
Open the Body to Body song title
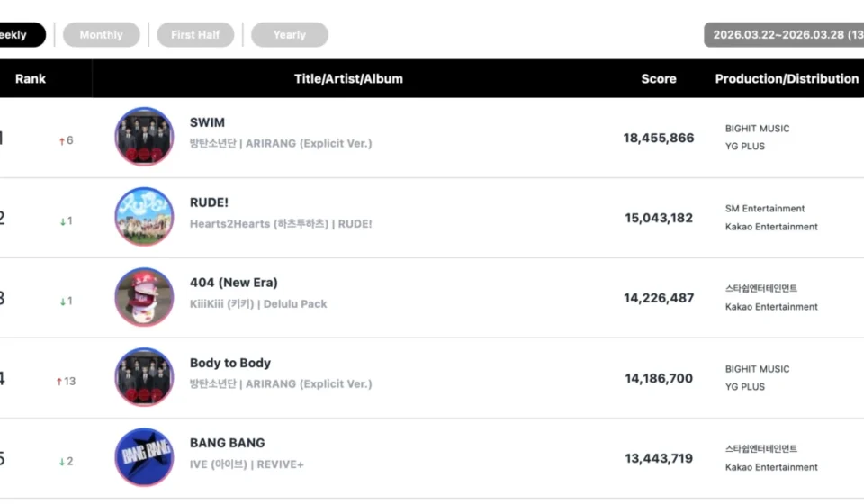pos(229,363)
